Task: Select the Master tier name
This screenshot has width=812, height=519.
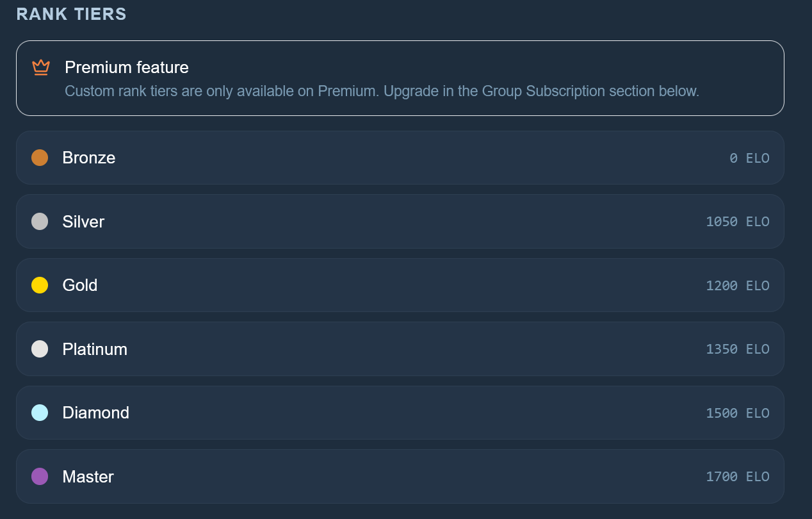Action: pyautogui.click(x=88, y=477)
